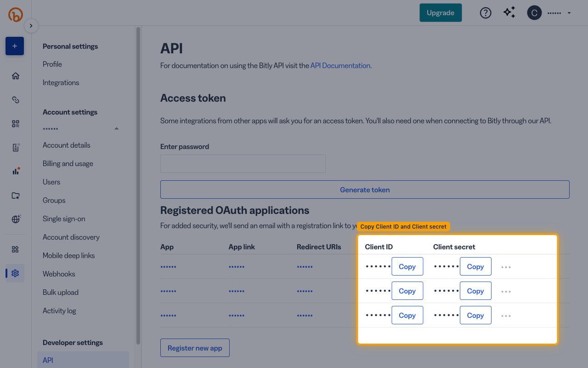This screenshot has width=588, height=368.
Task: Click Register new app button
Action: click(x=195, y=348)
